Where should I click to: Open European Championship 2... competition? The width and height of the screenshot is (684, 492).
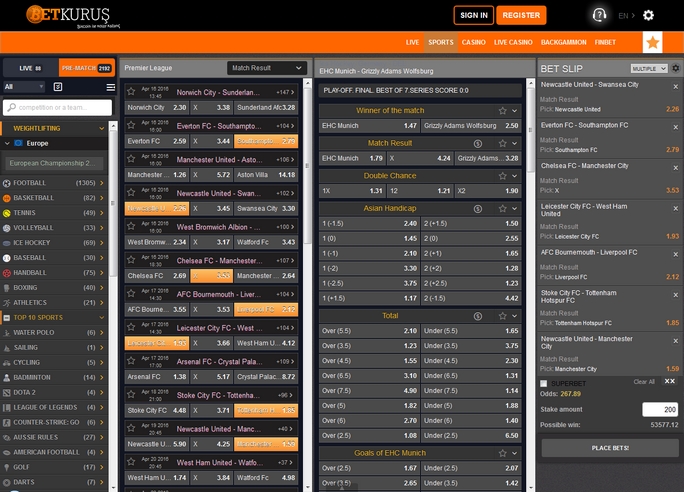[x=55, y=163]
